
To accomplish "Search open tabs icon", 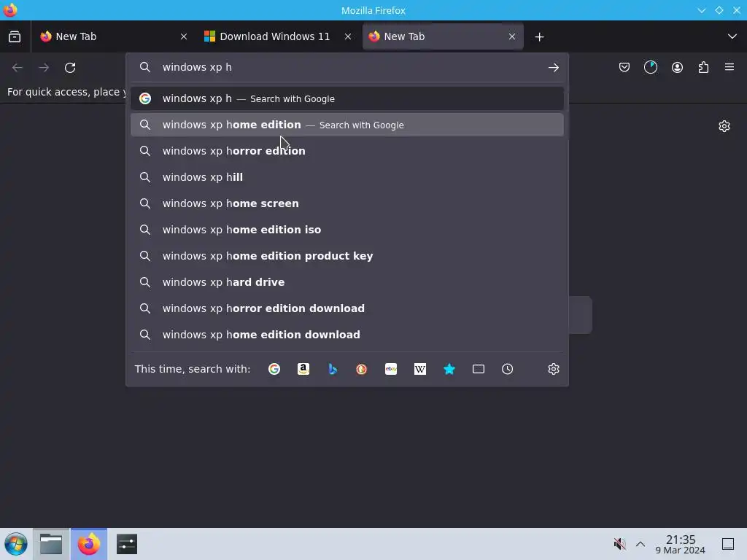I will point(479,369).
